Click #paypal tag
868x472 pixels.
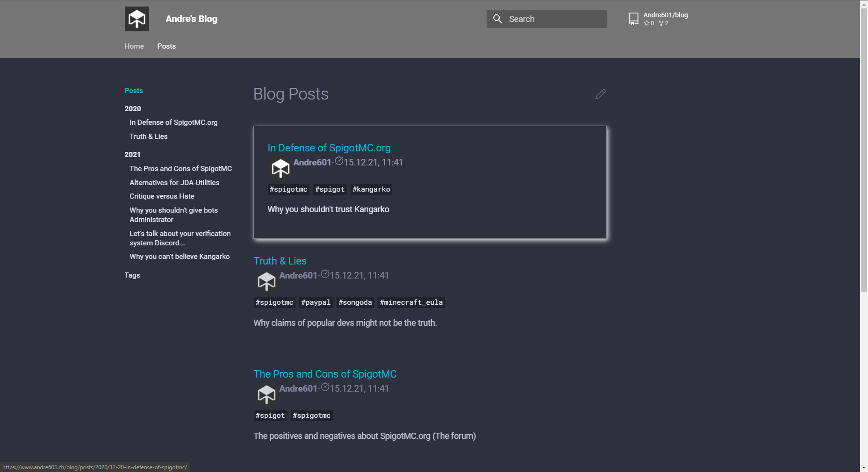click(x=316, y=302)
